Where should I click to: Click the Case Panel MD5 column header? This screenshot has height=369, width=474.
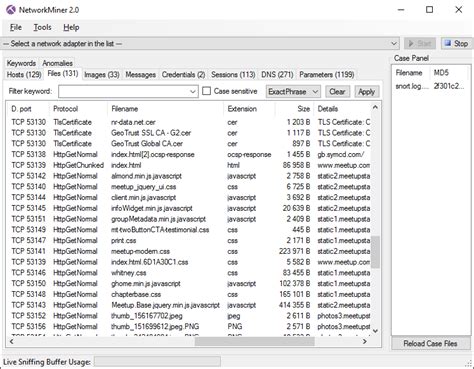449,73
